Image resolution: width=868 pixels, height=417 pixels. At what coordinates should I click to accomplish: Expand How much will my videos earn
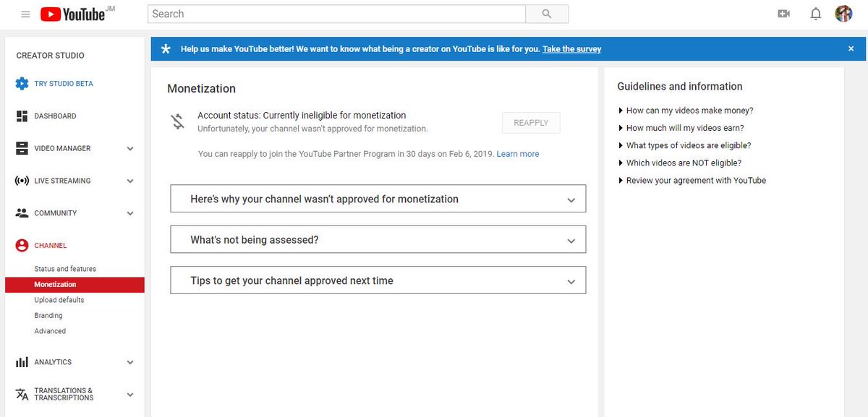click(681, 128)
